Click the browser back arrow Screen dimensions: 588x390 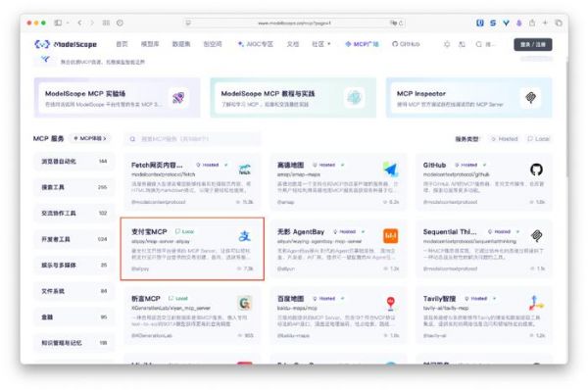(x=80, y=23)
